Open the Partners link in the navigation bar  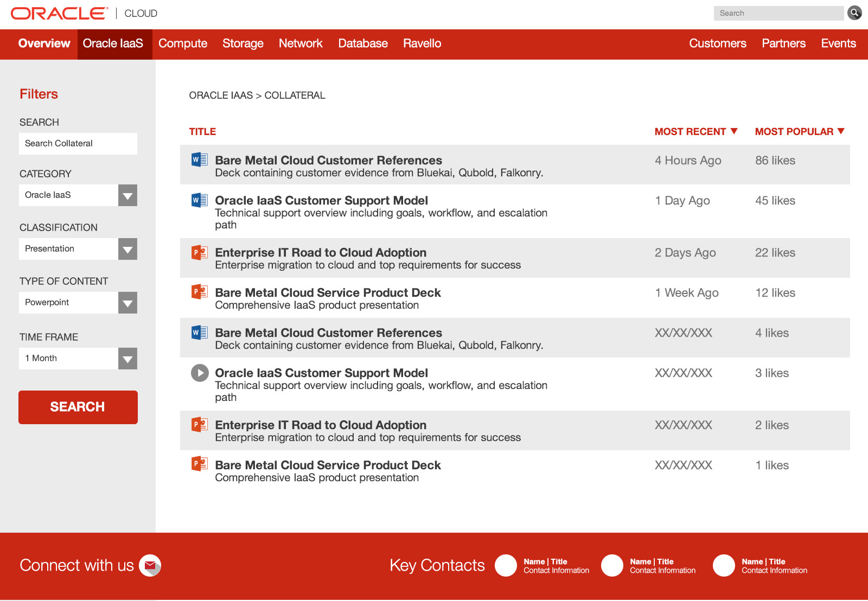coord(783,44)
